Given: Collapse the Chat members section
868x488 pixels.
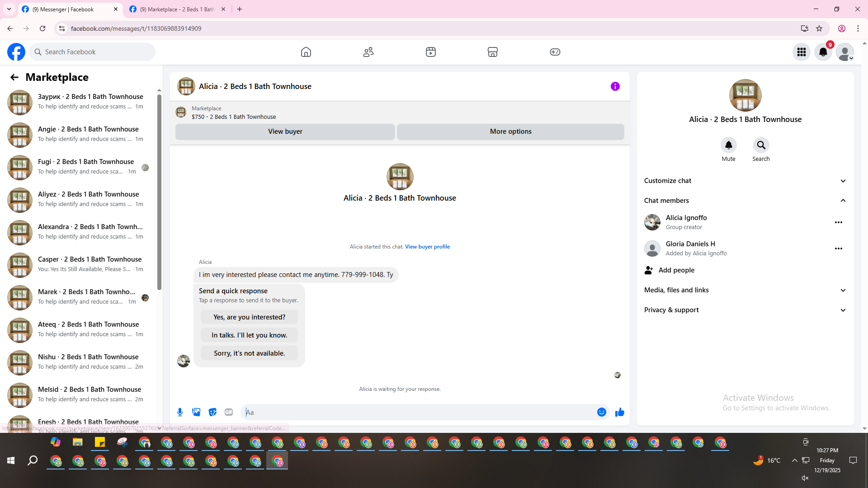Looking at the screenshot, I should (x=843, y=201).
